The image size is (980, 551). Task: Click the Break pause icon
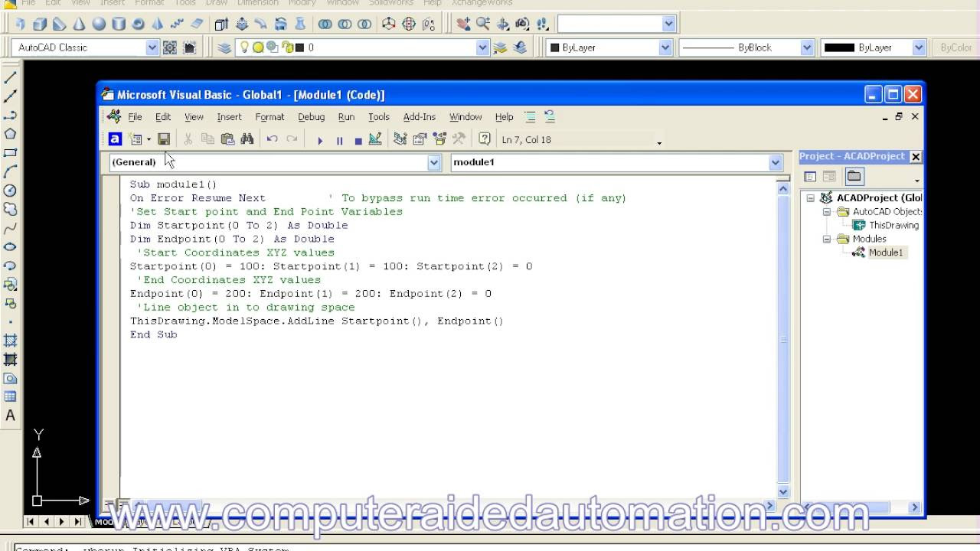click(x=339, y=140)
